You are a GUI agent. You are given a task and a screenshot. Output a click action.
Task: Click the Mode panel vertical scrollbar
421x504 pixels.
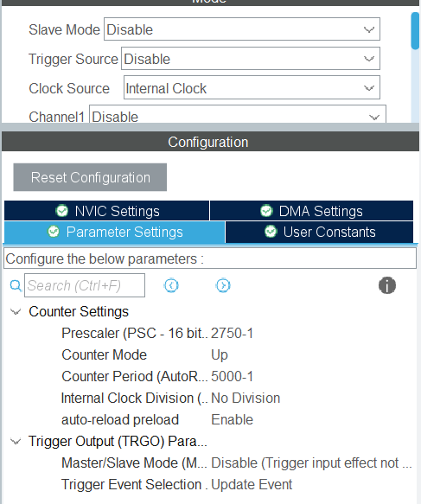[x=415, y=30]
